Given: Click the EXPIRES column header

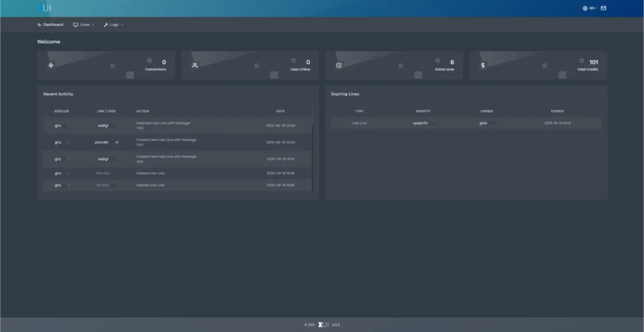Looking at the screenshot, I should (557, 111).
